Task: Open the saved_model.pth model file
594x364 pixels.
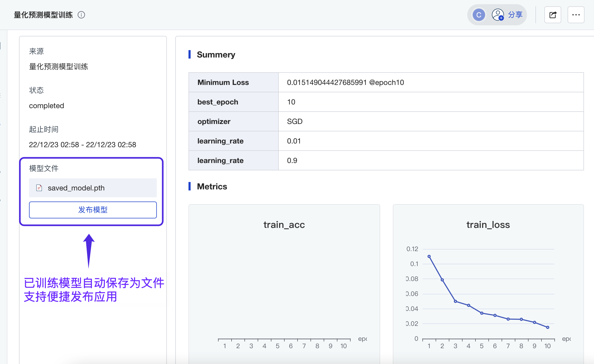Action: point(93,188)
